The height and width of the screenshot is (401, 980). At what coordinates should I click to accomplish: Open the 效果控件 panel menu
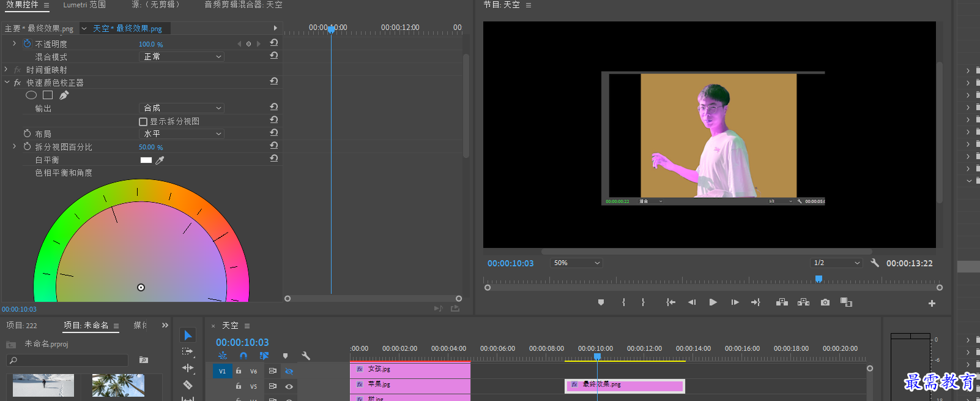click(46, 5)
